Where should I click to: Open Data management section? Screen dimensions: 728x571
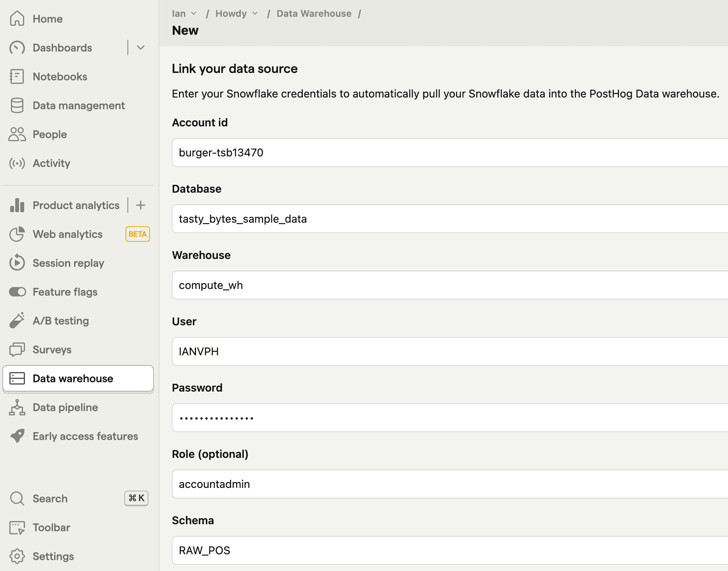[79, 105]
